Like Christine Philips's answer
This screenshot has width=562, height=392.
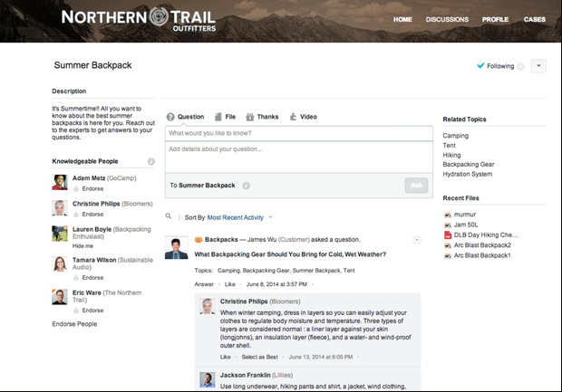pyautogui.click(x=226, y=357)
